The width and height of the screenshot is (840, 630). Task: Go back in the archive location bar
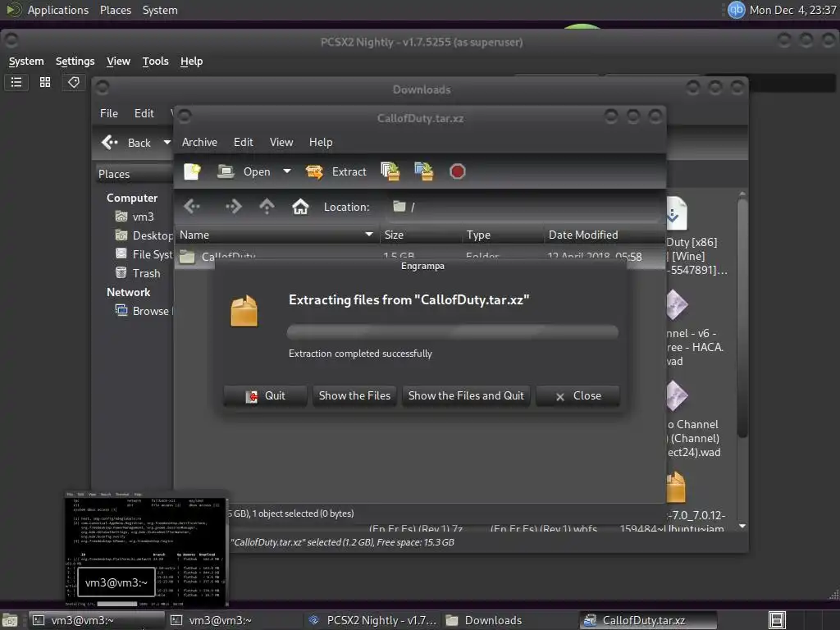pos(192,206)
